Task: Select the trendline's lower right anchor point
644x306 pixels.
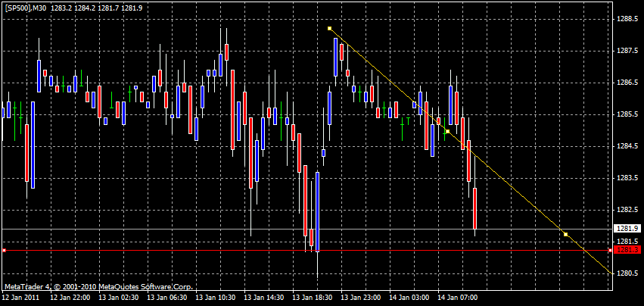Action: pos(565,234)
